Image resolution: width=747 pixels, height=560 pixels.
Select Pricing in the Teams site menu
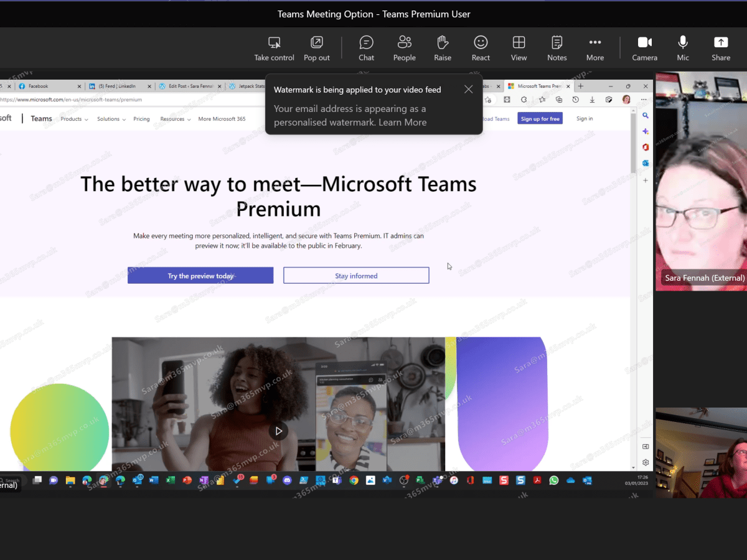[141, 118]
